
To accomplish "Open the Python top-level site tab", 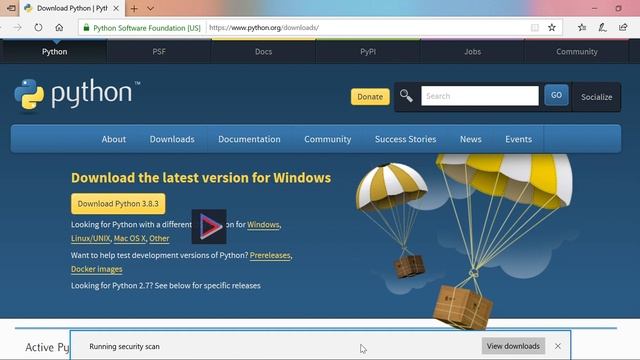I will [54, 51].
